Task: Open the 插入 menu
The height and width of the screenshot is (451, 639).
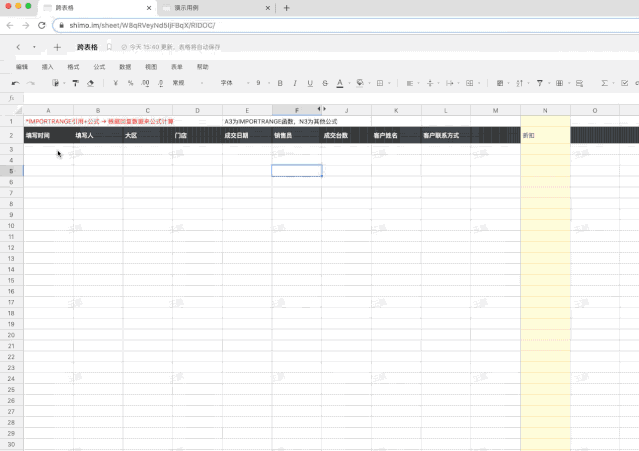Action: coord(48,67)
